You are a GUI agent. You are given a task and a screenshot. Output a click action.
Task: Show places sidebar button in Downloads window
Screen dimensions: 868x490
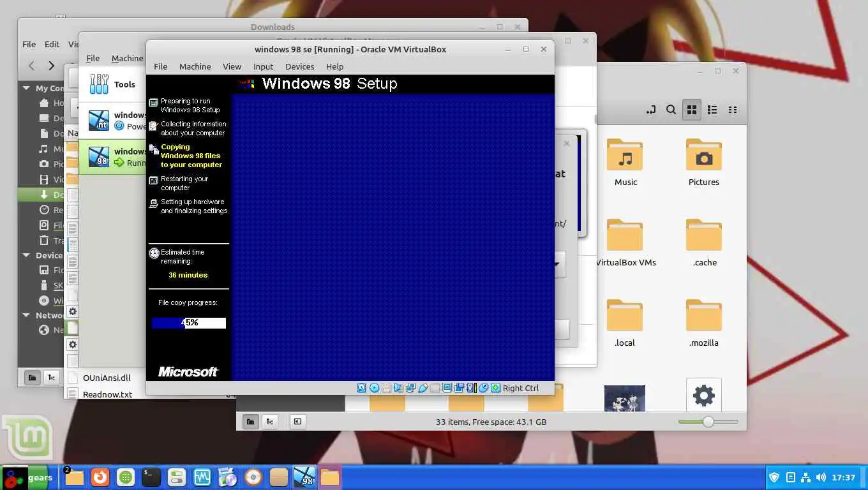click(x=31, y=378)
